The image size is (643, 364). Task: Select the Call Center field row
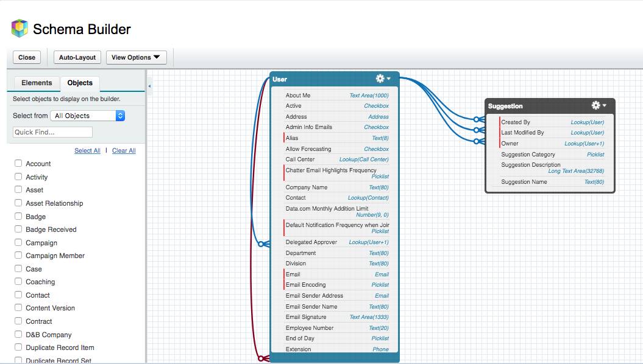click(336, 159)
